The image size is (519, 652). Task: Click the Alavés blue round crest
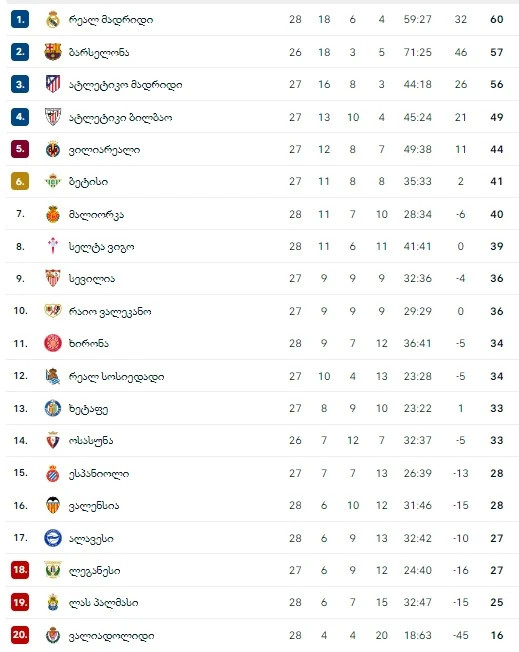click(x=53, y=538)
